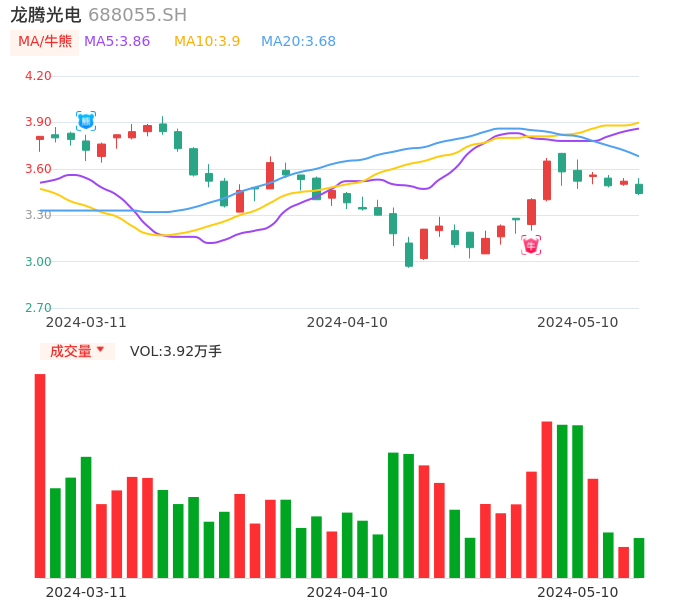Click the last green volume bar at far right

pos(639,558)
